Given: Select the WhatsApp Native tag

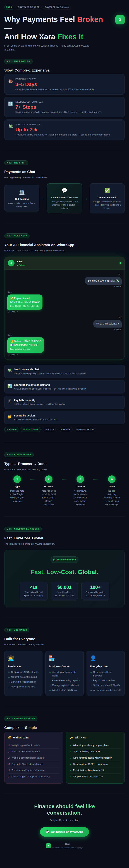Looking at the screenshot, I should pos(31,429).
